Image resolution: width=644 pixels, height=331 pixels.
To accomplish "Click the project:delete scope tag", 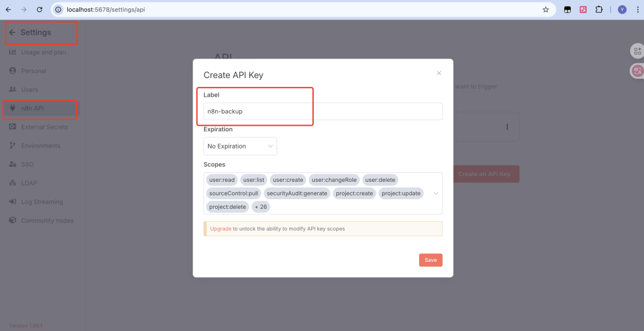I will (x=228, y=207).
